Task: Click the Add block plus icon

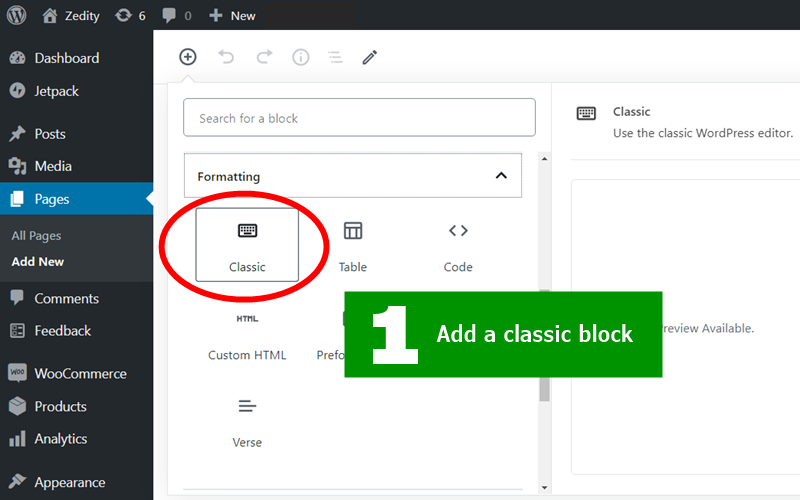Action: 188,57
